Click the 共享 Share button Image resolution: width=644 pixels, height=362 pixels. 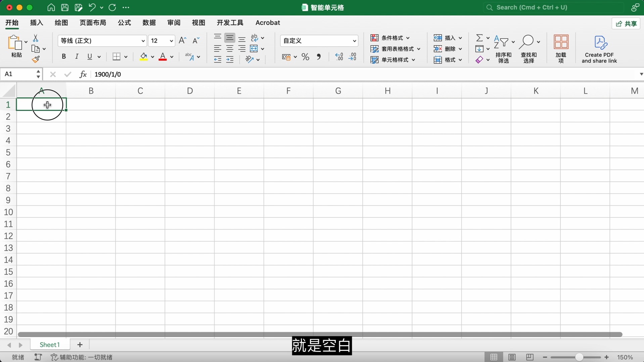coord(626,23)
